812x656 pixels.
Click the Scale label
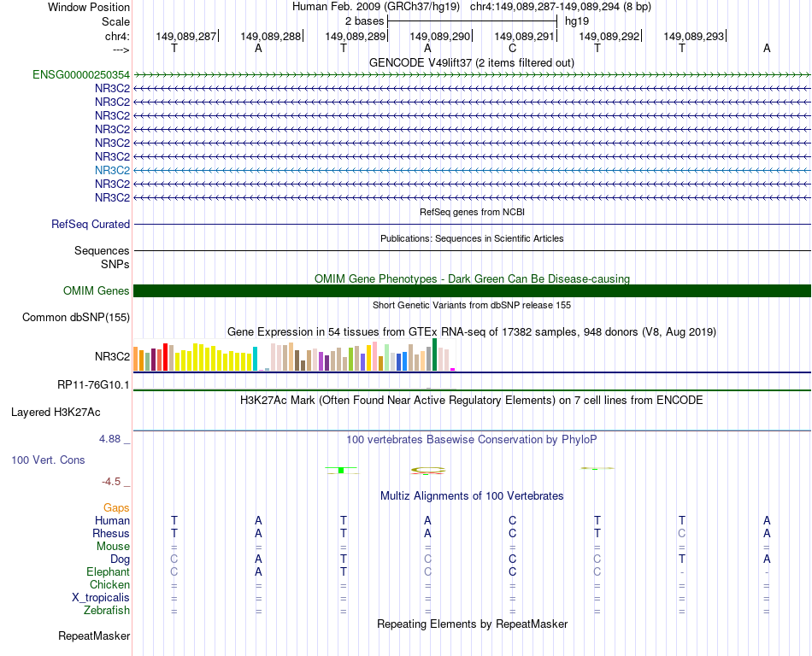point(116,21)
